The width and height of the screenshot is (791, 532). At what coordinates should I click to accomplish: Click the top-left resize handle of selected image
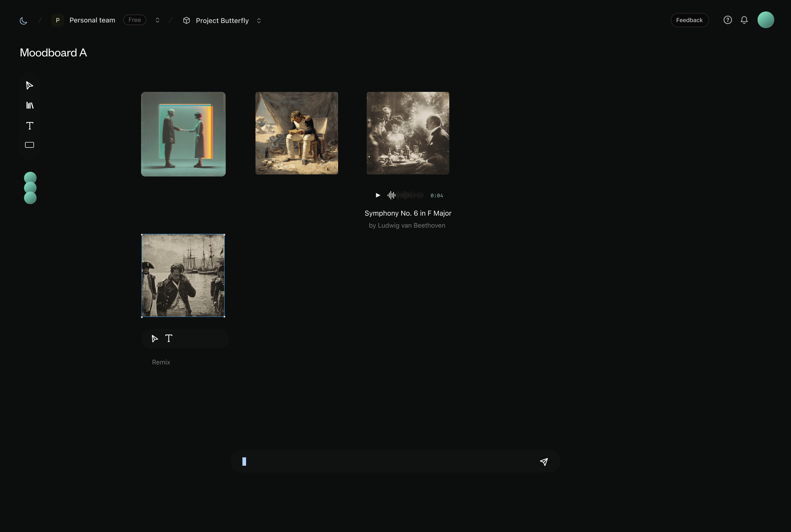[142, 234]
